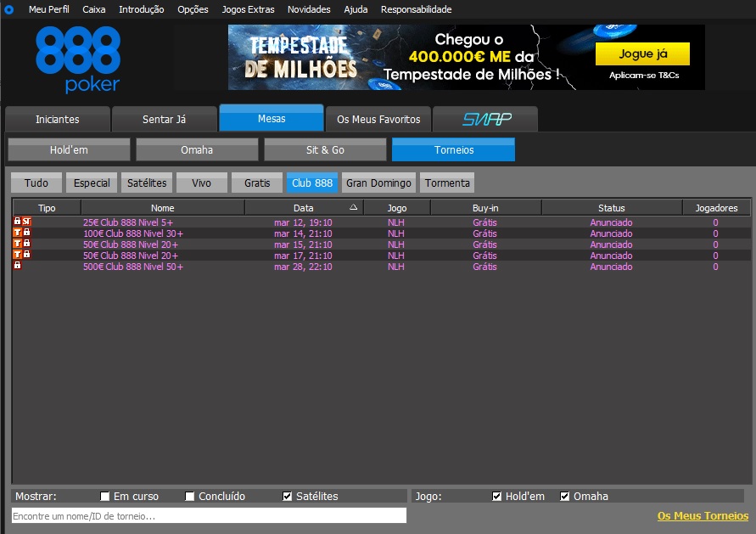The height and width of the screenshot is (534, 756).
Task: Click the T icon on the mar 17 tournament row
Action: click(x=17, y=255)
